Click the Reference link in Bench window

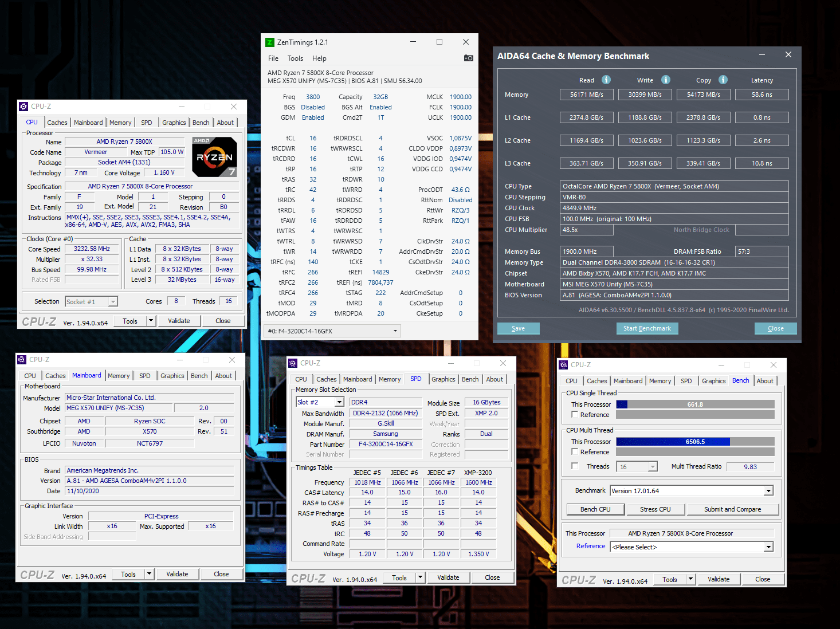591,546
